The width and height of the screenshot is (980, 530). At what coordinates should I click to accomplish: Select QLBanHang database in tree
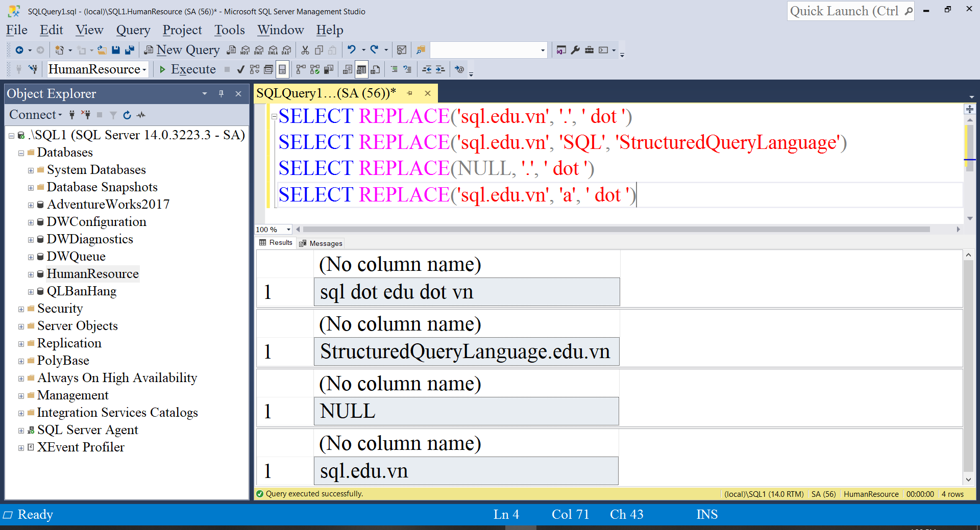click(82, 291)
